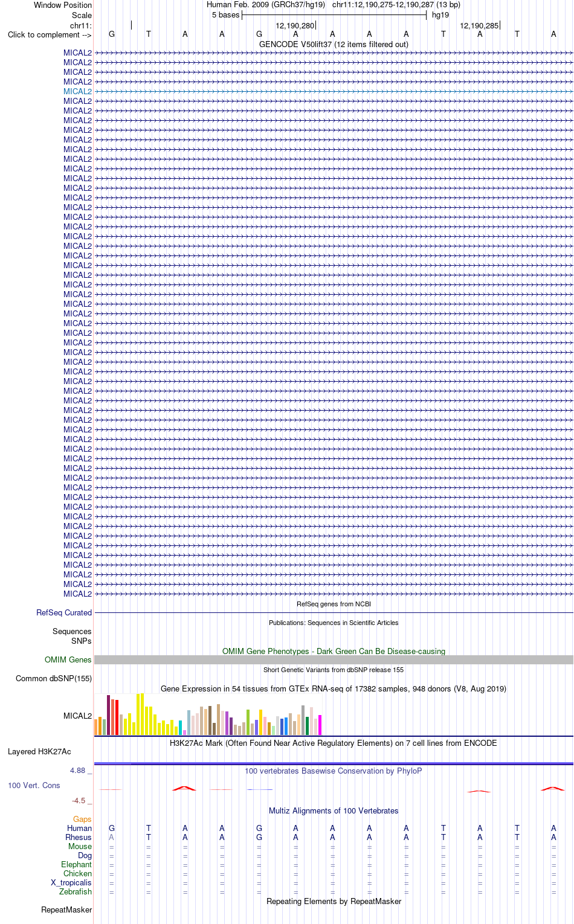Click the grey mismatched 'A' in the Rhesus row
Screen dimensions: 574x924
pyautogui.click(x=112, y=838)
